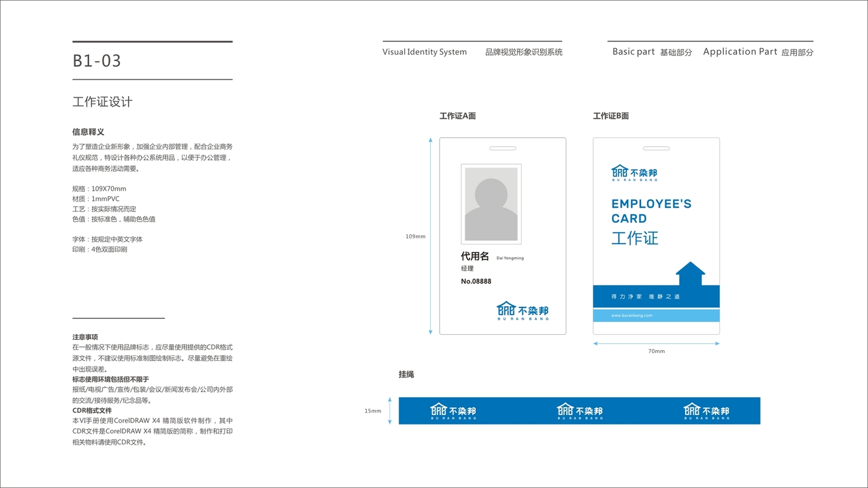
Task: Click the header text 品牌视觉形象识别系统
Action: coord(524,52)
